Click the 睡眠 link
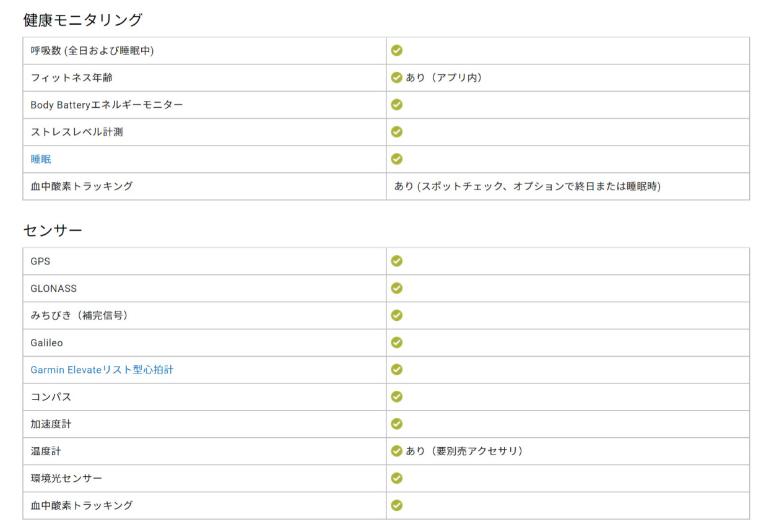Viewport: 774px width, 532px height. (x=41, y=159)
